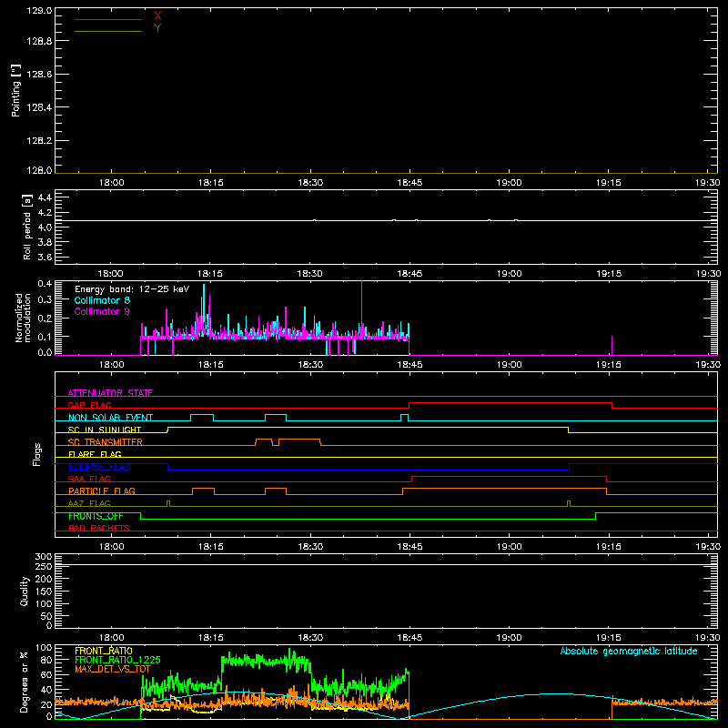728x728 pixels.
Task: Click the FRONTS_OFF flag label
Action: click(x=96, y=516)
